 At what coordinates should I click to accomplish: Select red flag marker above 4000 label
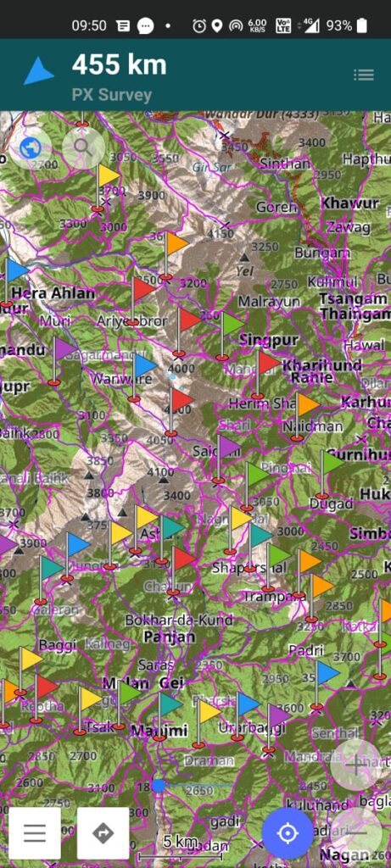click(x=187, y=331)
